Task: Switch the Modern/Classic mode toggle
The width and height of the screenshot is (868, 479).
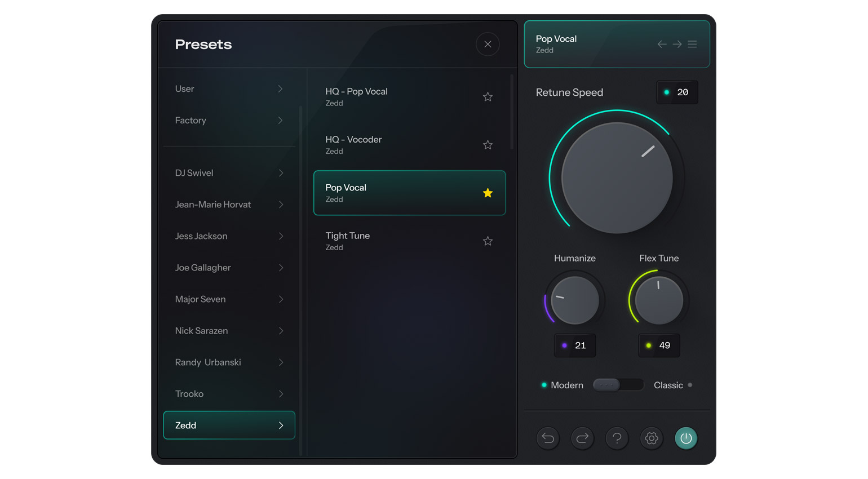Action: (x=618, y=385)
